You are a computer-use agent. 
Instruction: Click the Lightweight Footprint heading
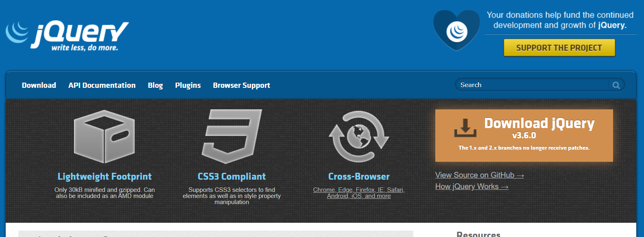(x=105, y=176)
